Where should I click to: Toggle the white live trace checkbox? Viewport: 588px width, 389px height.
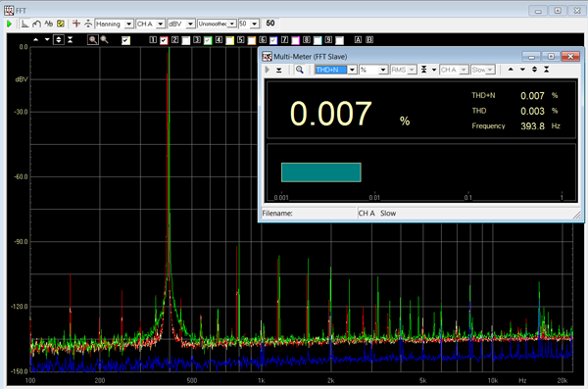(x=126, y=40)
